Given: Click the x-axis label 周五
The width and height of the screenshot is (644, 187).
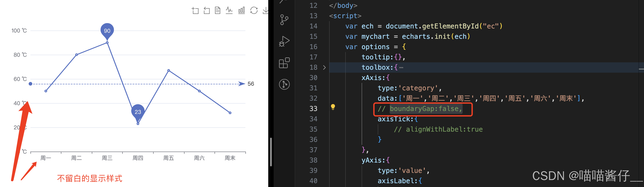Looking at the screenshot, I should (168, 158).
